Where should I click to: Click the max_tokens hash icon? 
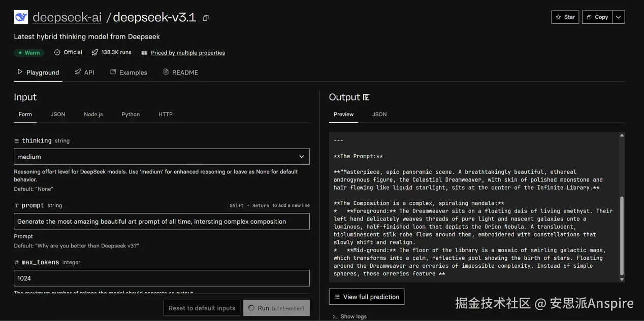(x=17, y=262)
